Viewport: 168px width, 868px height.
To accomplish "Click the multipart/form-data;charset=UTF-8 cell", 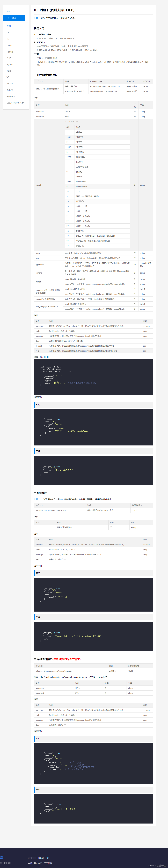I will tap(107, 86).
